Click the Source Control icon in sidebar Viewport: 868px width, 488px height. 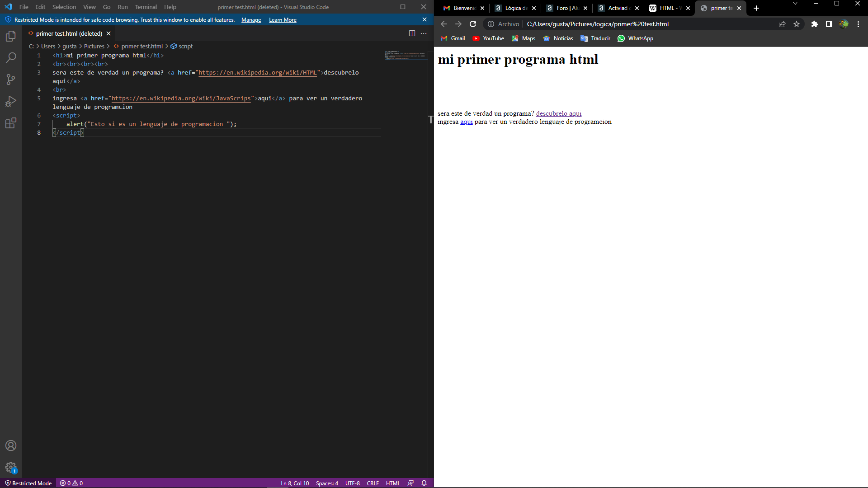tap(11, 79)
